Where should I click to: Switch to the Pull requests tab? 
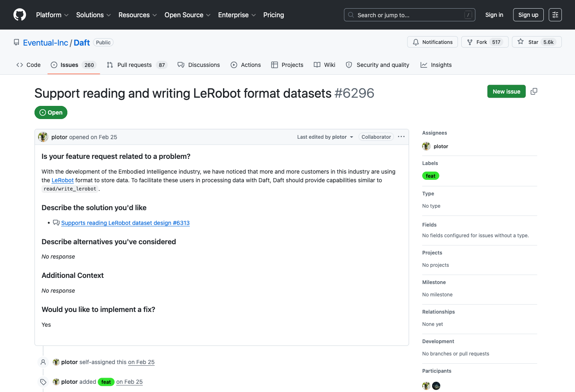(x=137, y=65)
